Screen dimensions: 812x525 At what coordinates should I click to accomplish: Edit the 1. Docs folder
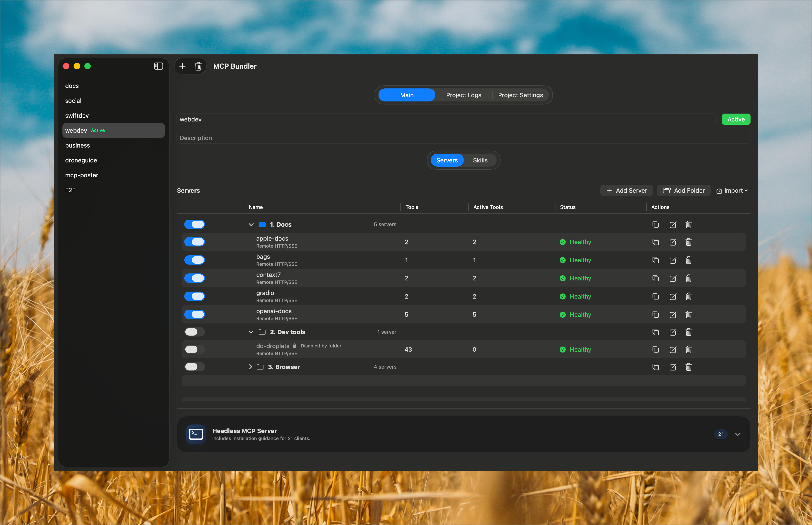(673, 224)
